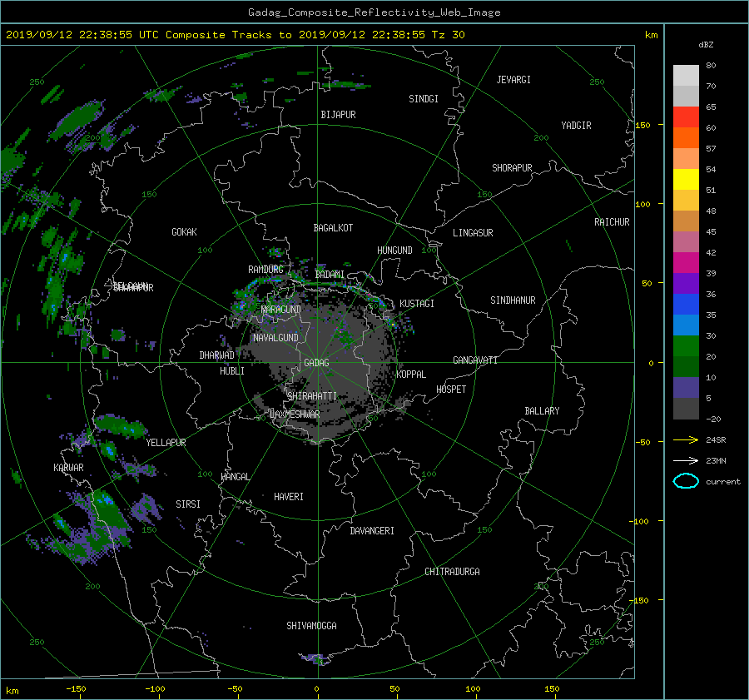Viewport: 749px width, 700px height.
Task: Click the RAMDURG label
Action: coord(265,270)
